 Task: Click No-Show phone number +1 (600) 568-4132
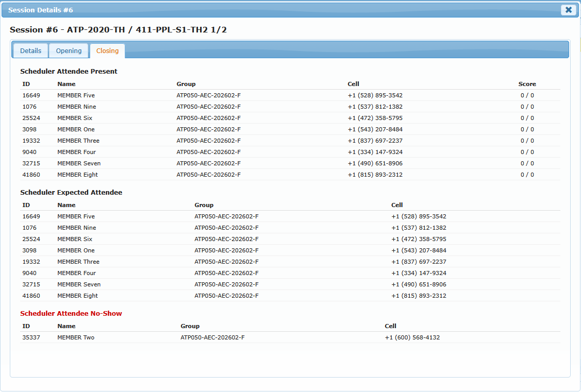click(412, 337)
